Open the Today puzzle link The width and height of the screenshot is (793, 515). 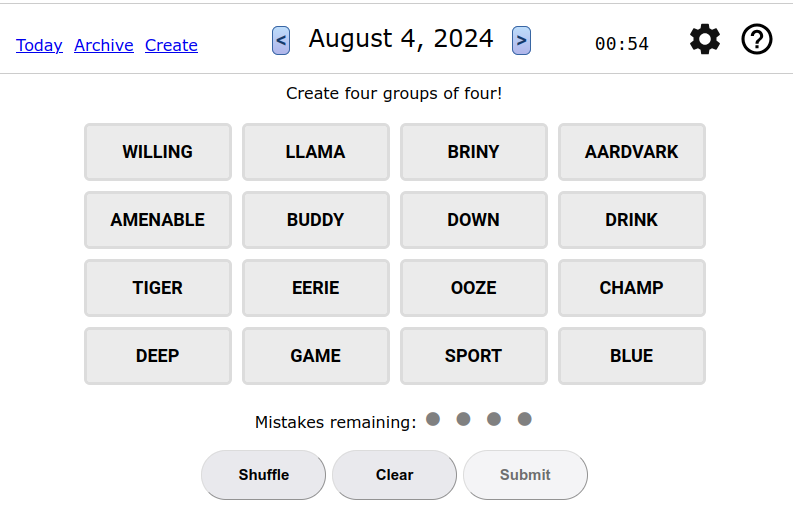pyautogui.click(x=39, y=45)
